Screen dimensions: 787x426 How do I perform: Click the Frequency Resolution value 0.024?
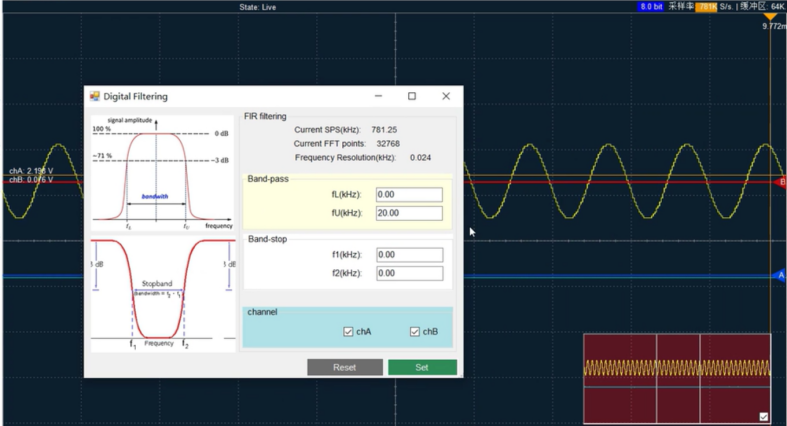420,158
